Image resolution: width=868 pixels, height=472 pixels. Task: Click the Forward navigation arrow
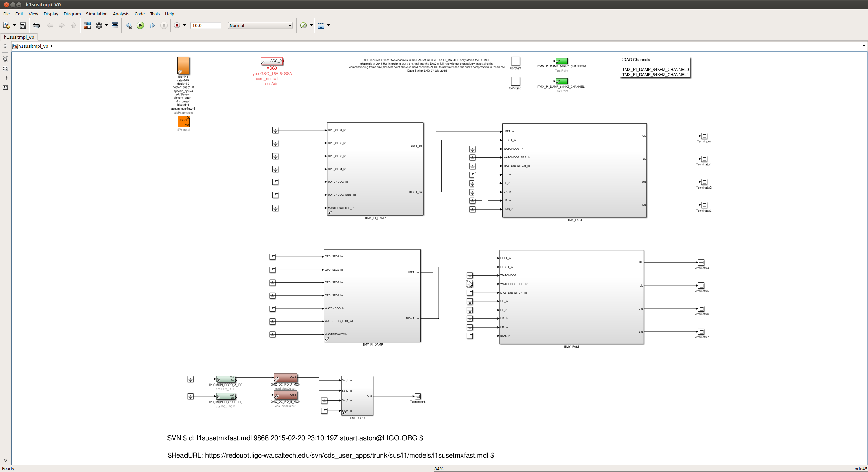click(x=61, y=25)
